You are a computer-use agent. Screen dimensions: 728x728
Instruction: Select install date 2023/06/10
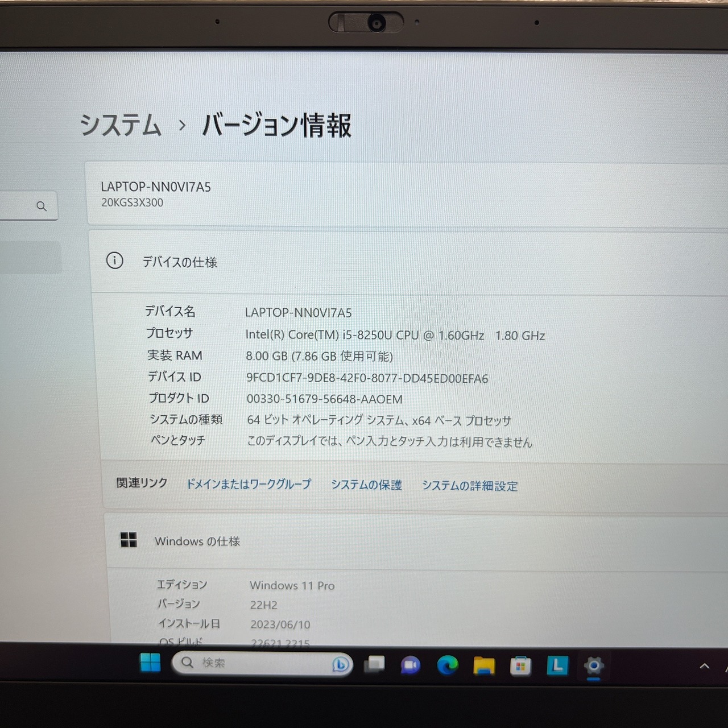coord(280,624)
